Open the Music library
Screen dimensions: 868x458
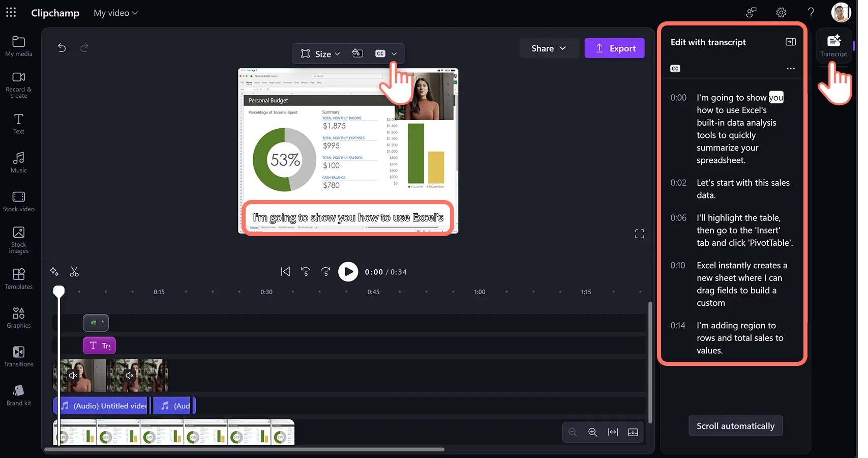pyautogui.click(x=19, y=162)
